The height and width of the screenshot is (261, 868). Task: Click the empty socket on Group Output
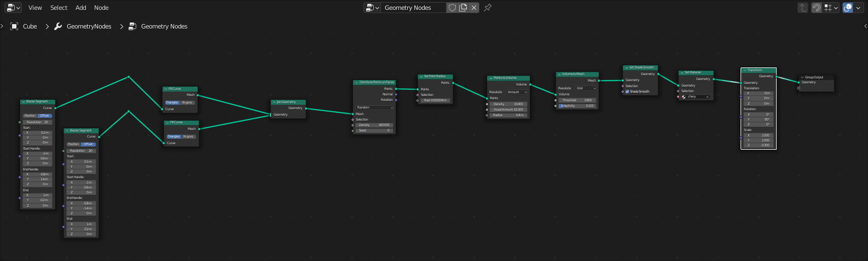point(798,88)
